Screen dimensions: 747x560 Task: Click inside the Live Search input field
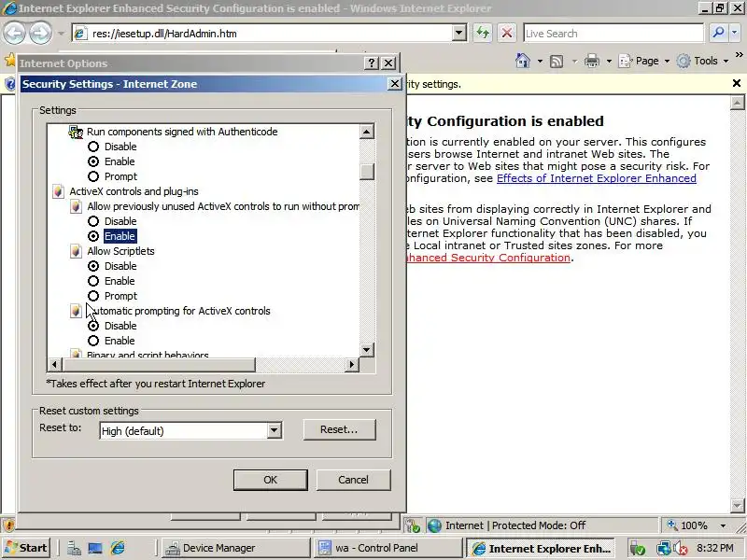click(613, 34)
